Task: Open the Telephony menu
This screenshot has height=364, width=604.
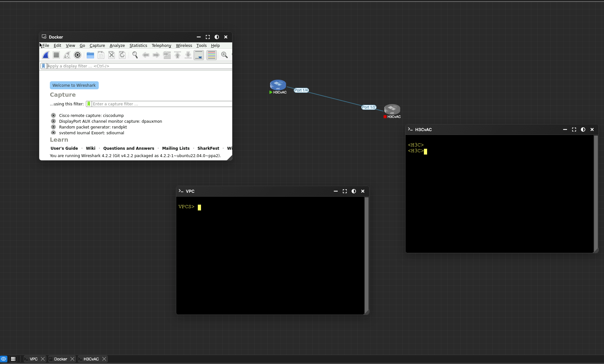Action: (x=161, y=45)
